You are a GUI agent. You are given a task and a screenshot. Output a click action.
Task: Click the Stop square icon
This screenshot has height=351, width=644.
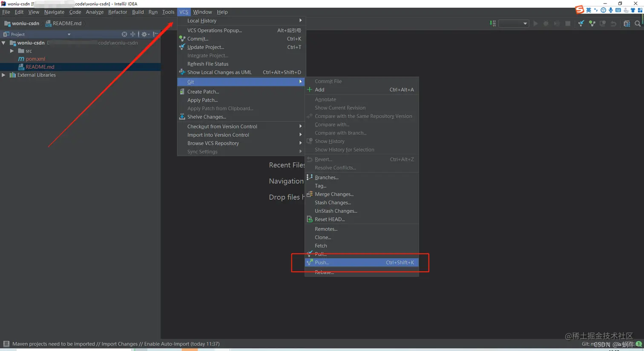tap(568, 23)
